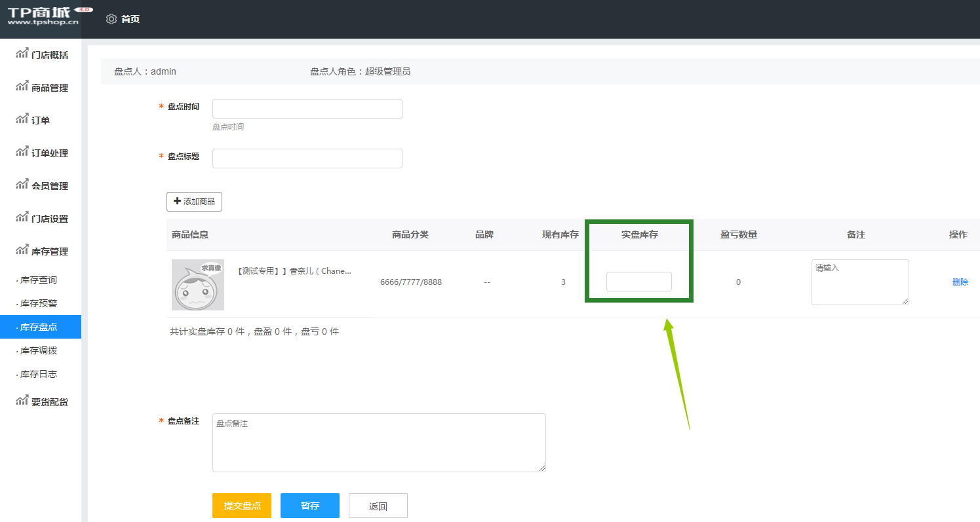This screenshot has height=522, width=980.
Task: Click the 盘点时间 input box
Action: [307, 108]
